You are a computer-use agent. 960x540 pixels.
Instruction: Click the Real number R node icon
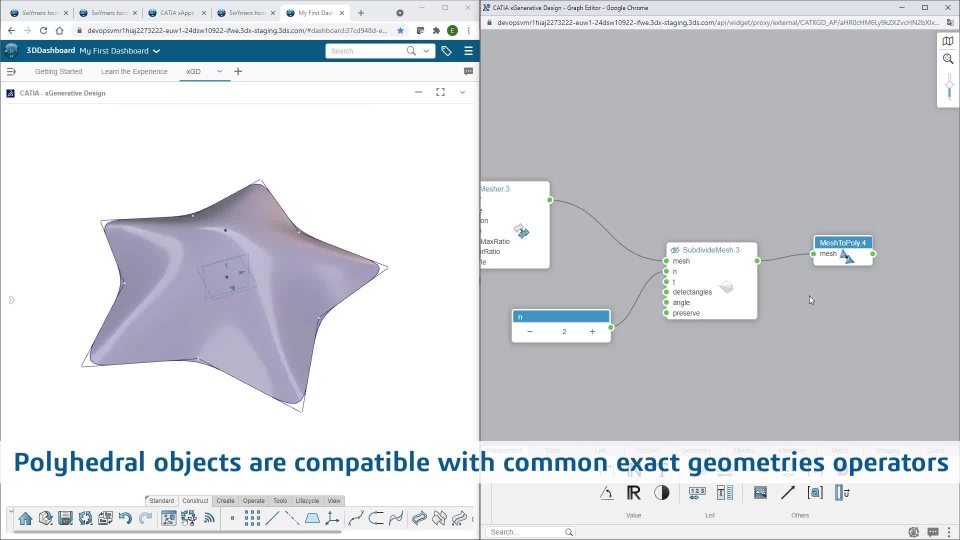(x=634, y=493)
